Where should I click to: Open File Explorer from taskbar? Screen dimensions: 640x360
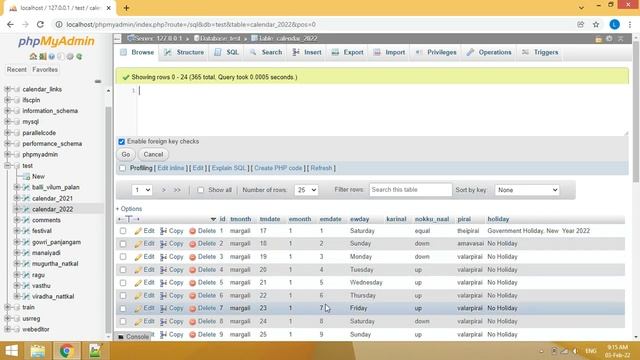coord(38,351)
